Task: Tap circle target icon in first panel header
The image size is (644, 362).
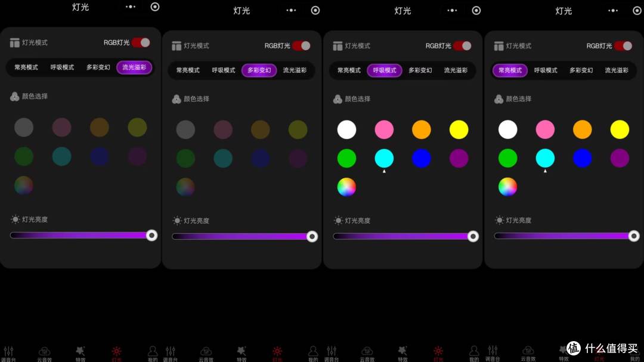Action: [x=155, y=7]
